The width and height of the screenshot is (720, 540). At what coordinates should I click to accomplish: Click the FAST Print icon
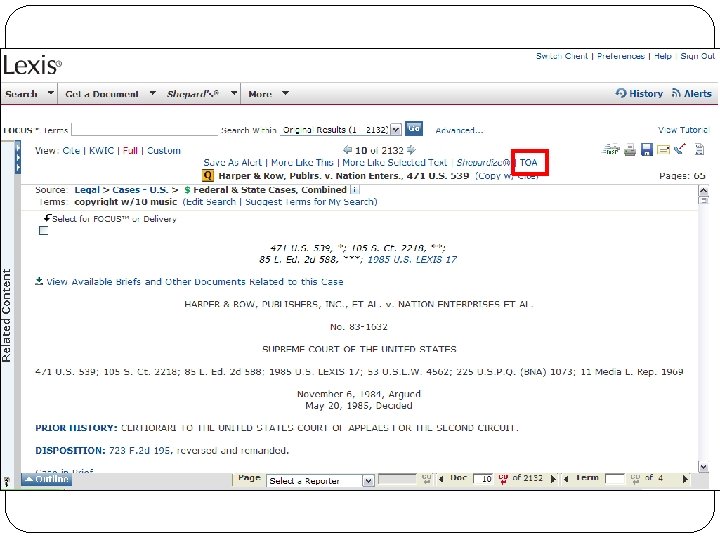click(x=611, y=149)
